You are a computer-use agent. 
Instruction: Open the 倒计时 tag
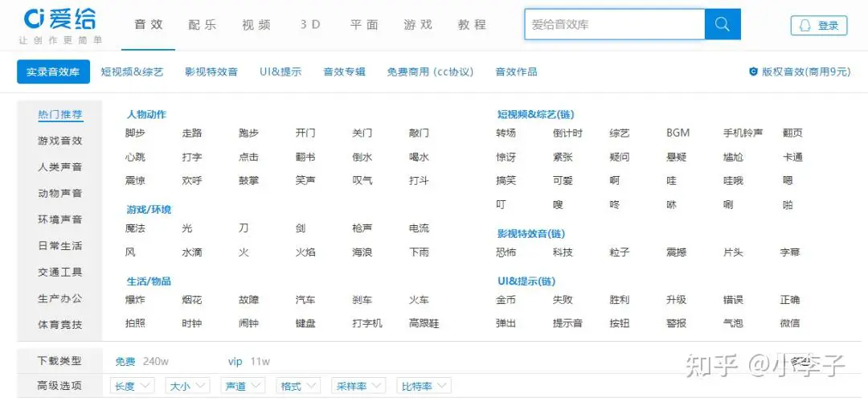pos(567,133)
